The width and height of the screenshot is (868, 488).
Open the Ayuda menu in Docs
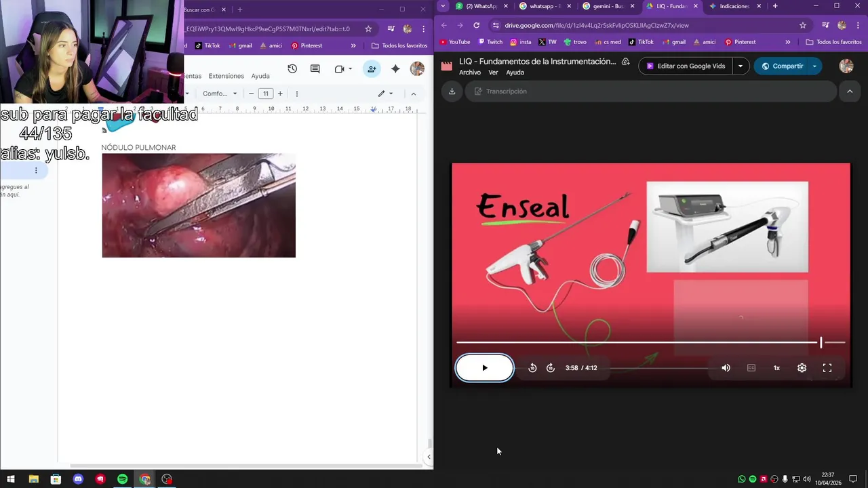tap(260, 76)
